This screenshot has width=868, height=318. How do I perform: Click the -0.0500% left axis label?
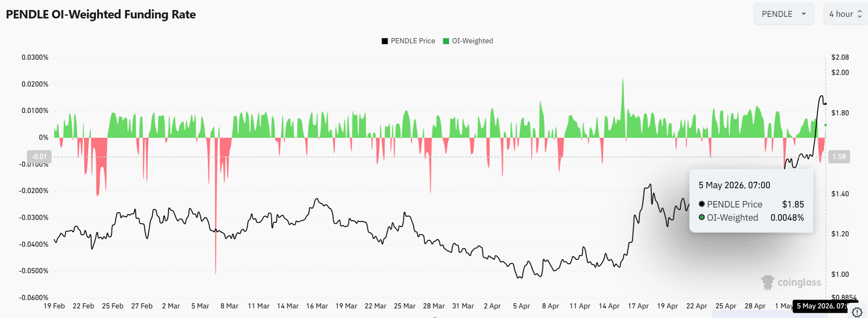tap(33, 271)
